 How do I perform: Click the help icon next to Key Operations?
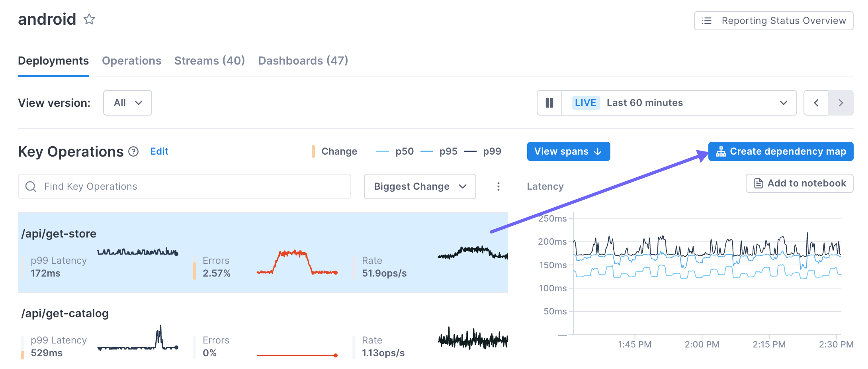(133, 151)
